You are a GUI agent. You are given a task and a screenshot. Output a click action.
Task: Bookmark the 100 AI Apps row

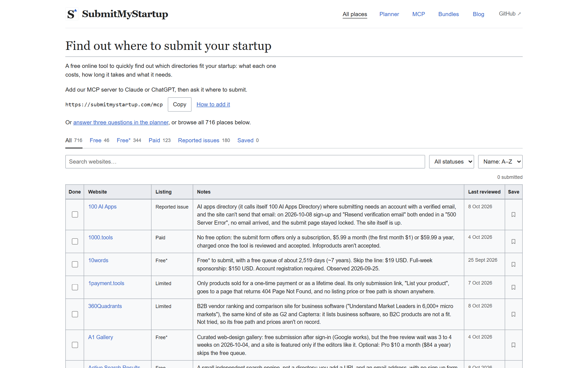pyautogui.click(x=513, y=215)
